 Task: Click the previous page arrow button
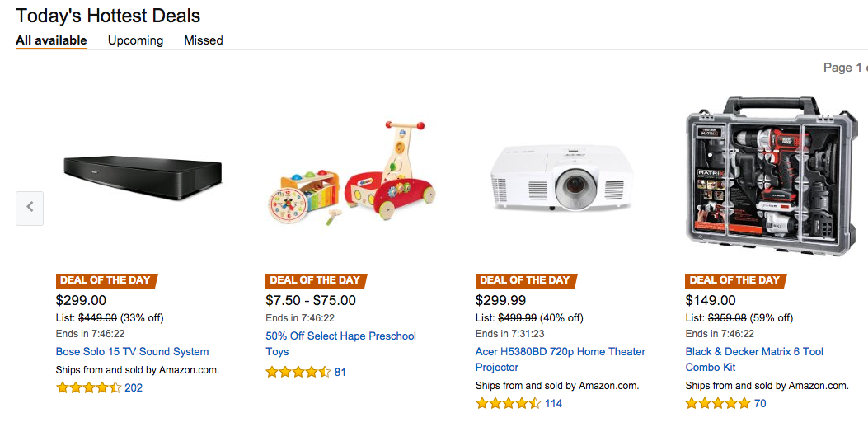[30, 208]
